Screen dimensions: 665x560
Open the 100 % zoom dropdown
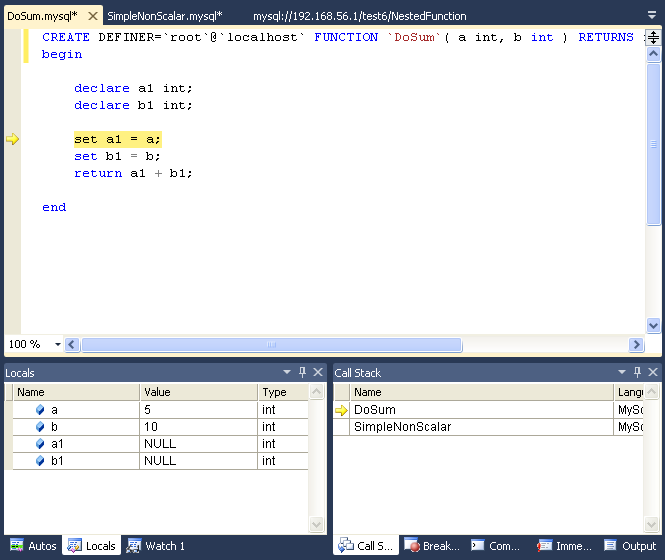point(57,344)
